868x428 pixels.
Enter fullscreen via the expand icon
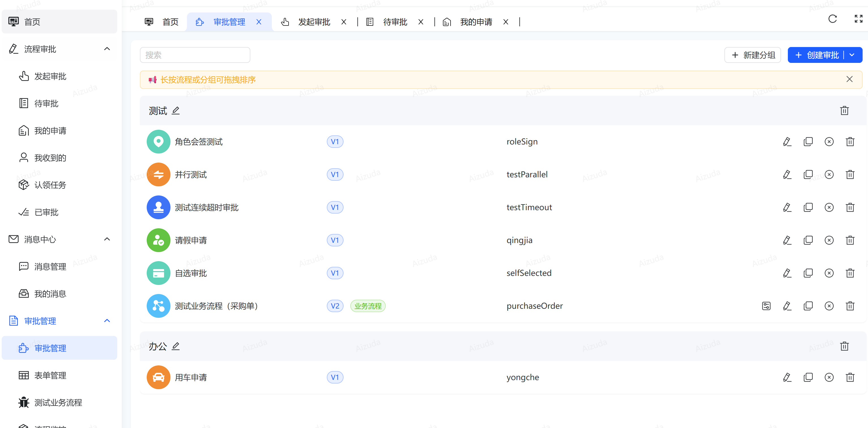pos(858,19)
